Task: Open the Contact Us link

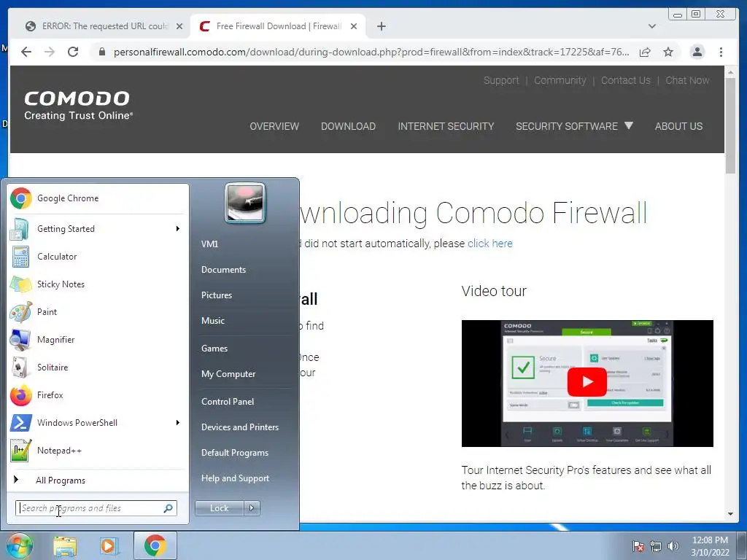Action: (625, 80)
